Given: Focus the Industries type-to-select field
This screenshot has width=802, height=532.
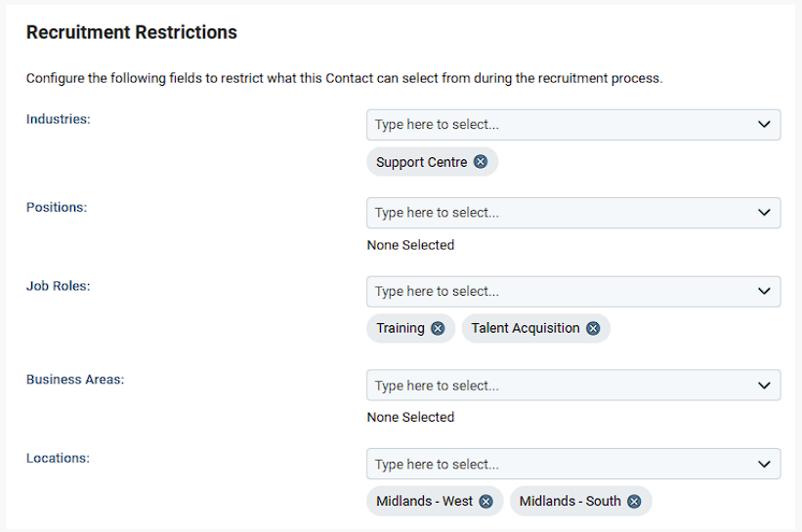Looking at the screenshot, I should point(573,125).
